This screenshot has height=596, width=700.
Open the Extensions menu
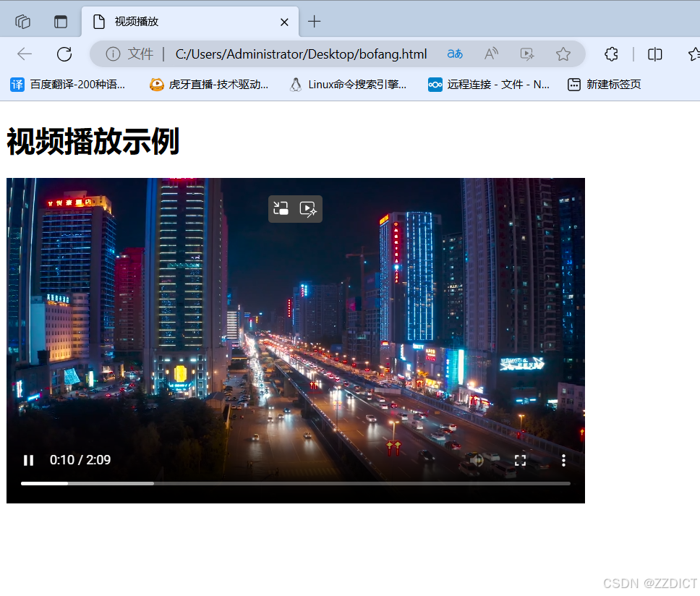coord(611,54)
